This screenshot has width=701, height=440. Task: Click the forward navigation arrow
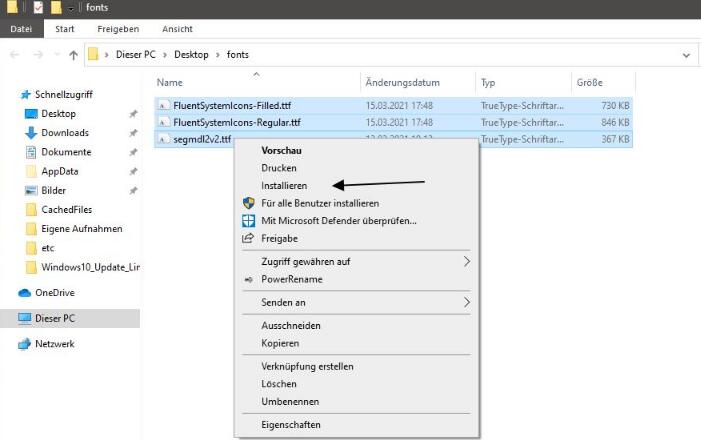point(38,55)
